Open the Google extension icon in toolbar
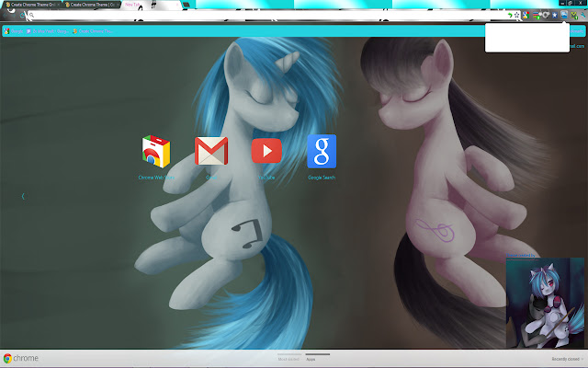The height and width of the screenshot is (368, 588). (526, 15)
